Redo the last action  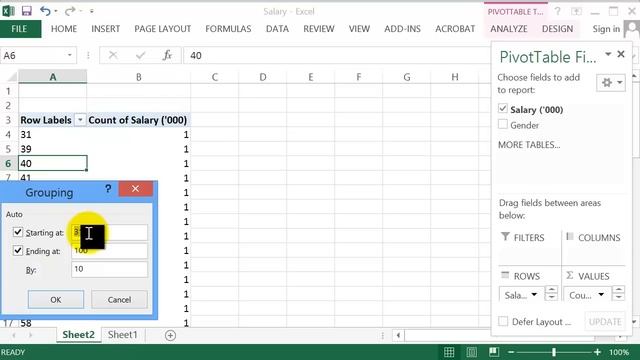point(70,11)
